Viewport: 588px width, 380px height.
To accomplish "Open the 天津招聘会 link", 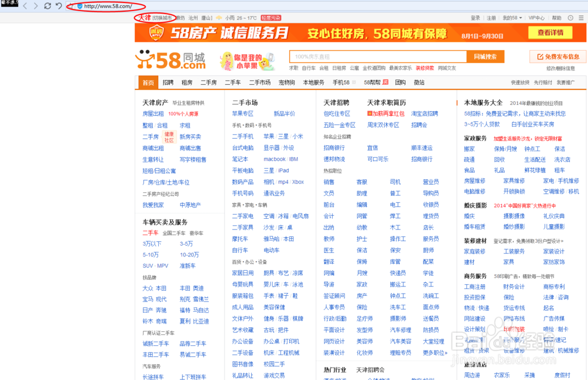I will click(370, 370).
